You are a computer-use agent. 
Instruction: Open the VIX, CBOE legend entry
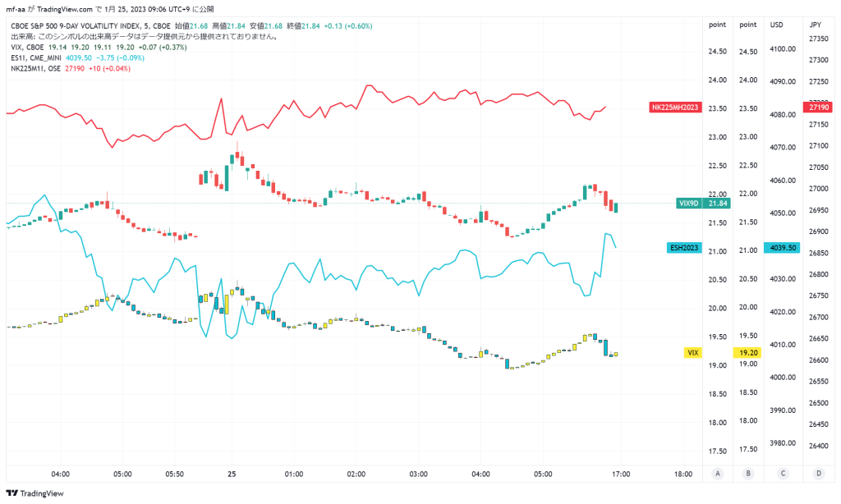27,47
